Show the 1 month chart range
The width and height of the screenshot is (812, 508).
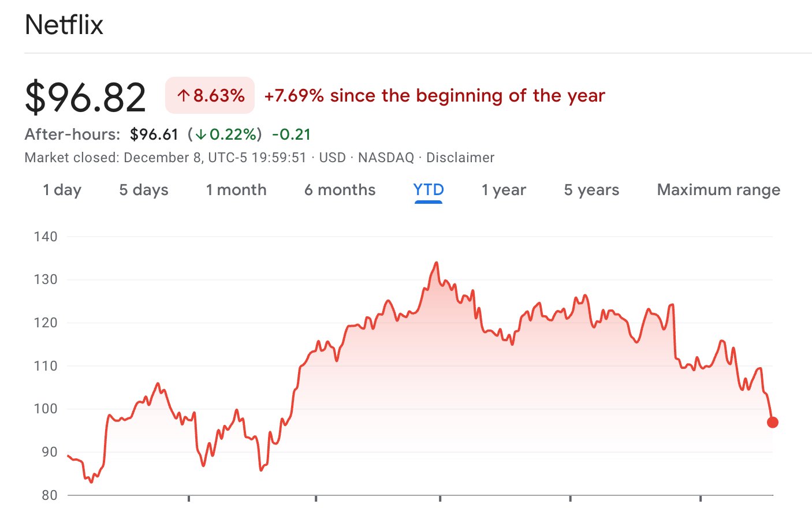click(236, 190)
